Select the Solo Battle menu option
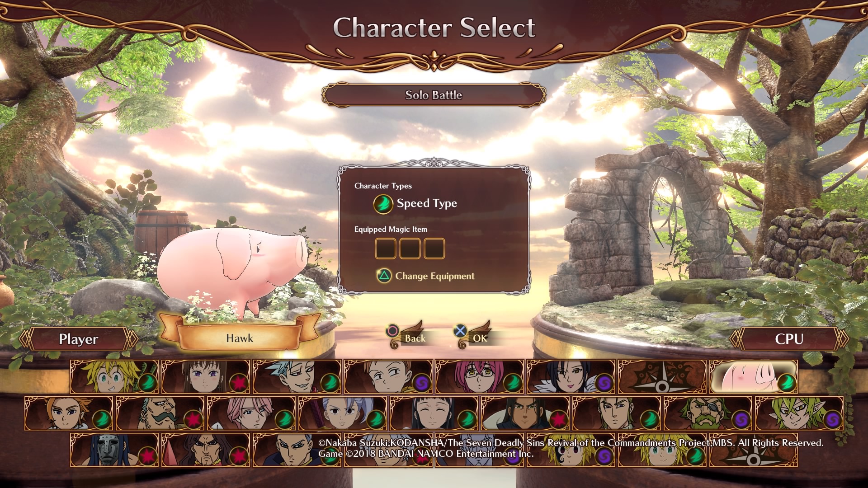This screenshot has width=868, height=488. [x=434, y=95]
